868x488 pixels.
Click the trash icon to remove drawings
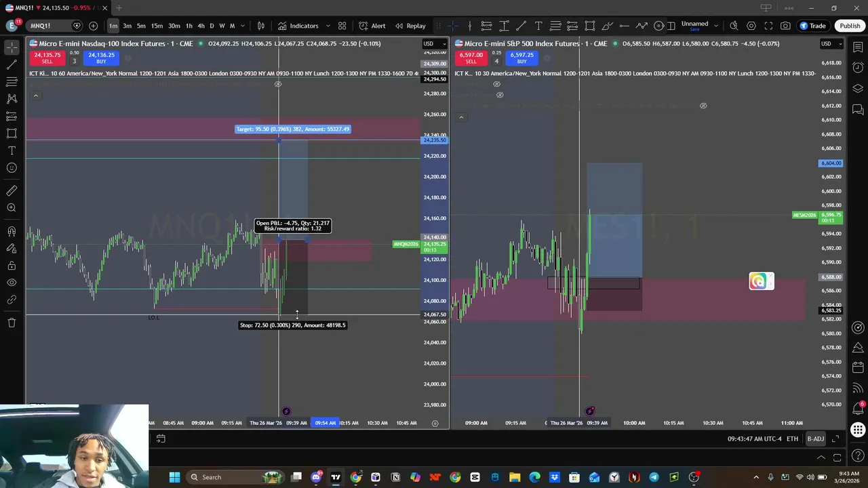coord(12,323)
